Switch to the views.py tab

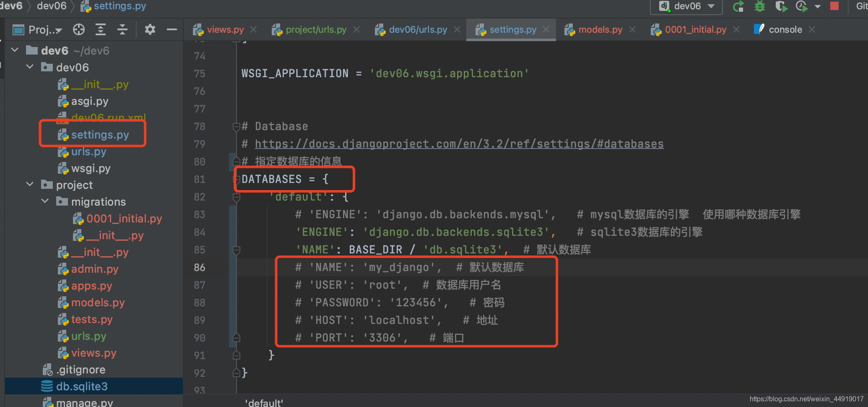pos(225,29)
